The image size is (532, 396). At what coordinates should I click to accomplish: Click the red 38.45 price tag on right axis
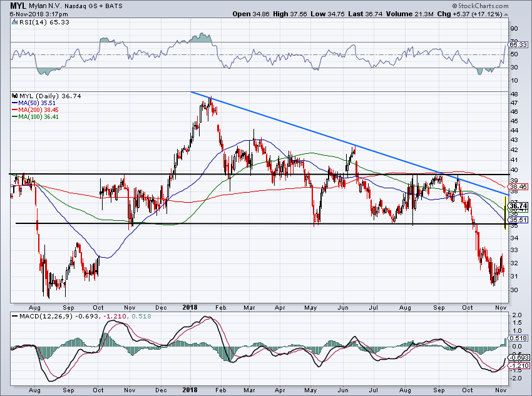(518, 187)
